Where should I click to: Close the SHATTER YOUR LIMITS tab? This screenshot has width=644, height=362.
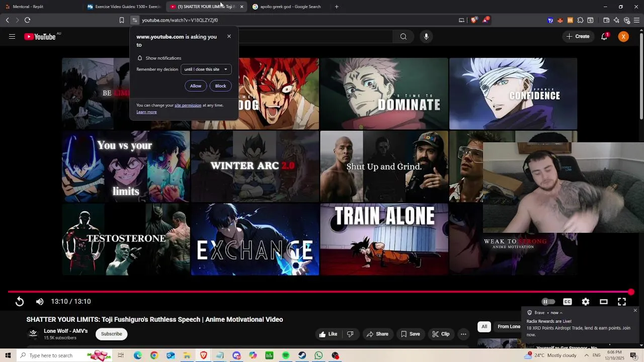coord(242,7)
